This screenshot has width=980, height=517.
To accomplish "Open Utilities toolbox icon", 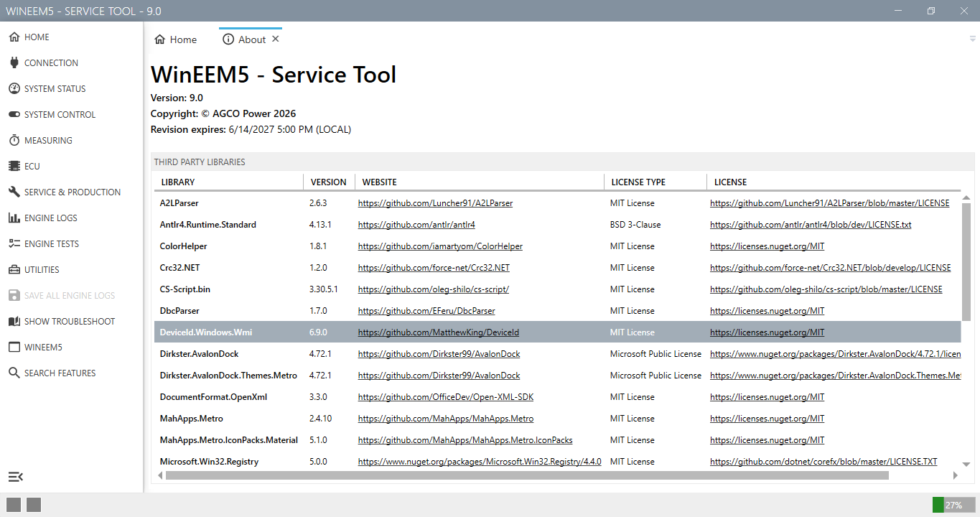I will (x=14, y=269).
